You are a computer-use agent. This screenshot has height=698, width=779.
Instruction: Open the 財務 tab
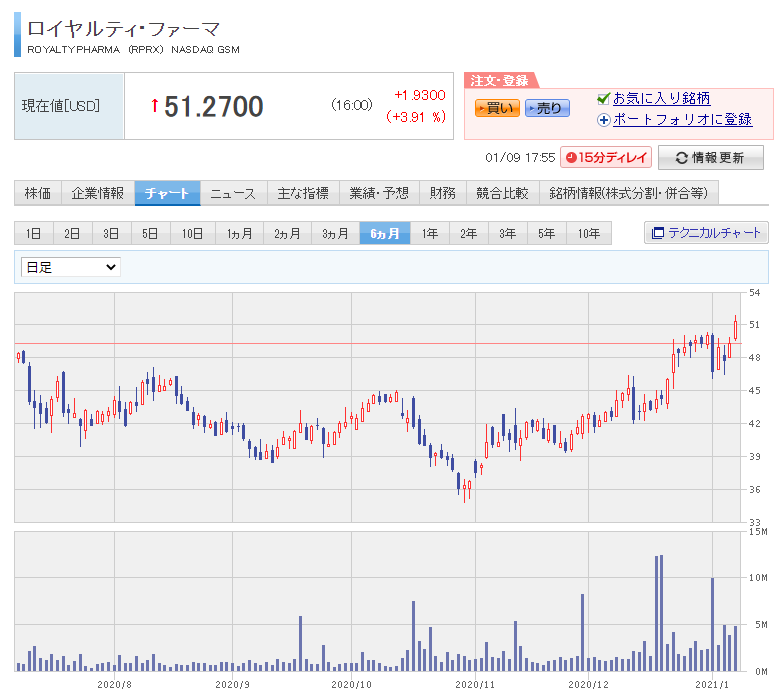click(x=443, y=193)
